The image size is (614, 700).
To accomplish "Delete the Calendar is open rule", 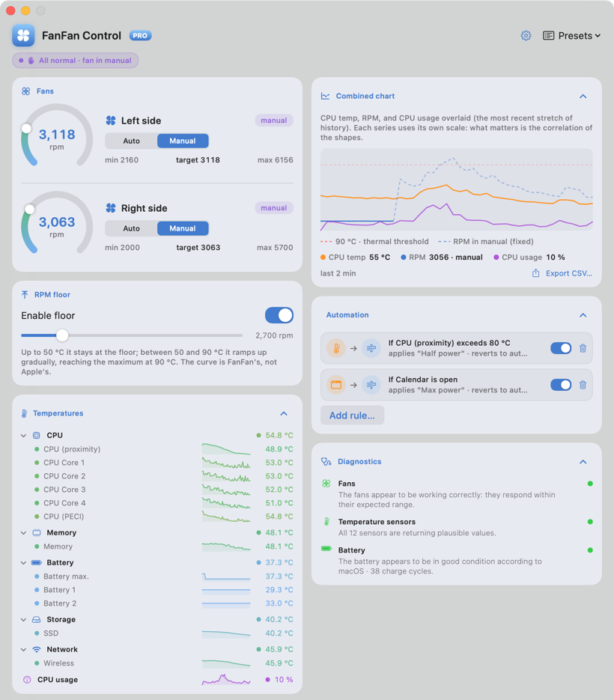I will coord(583,385).
